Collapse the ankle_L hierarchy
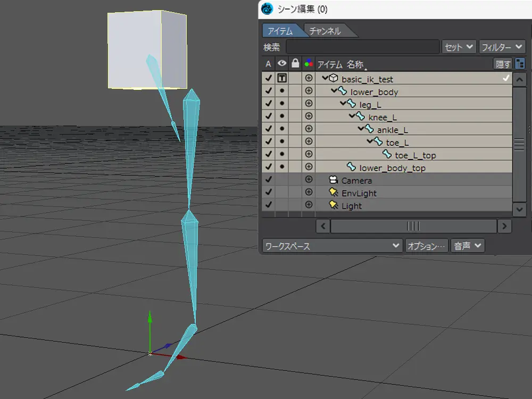532x399 pixels. point(361,129)
